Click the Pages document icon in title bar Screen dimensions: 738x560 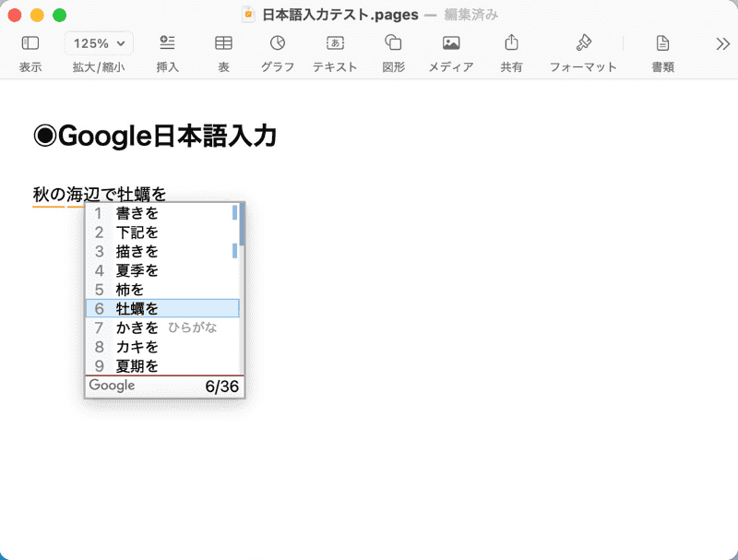tap(248, 15)
